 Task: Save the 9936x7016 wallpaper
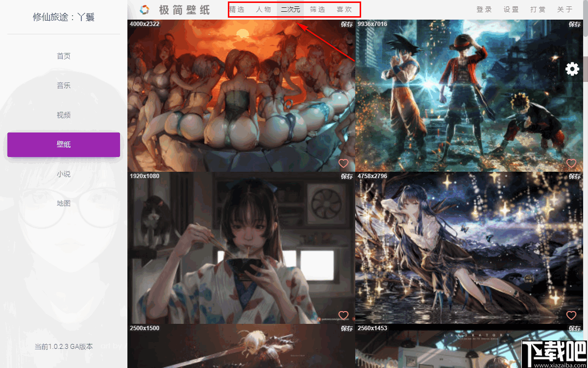575,24
